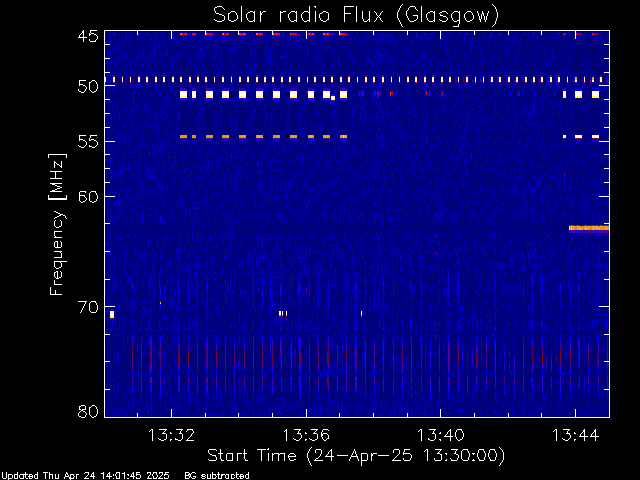Click the 'Frequency [MHz]' axis title
Screen dimensions: 640x480
coord(57,224)
